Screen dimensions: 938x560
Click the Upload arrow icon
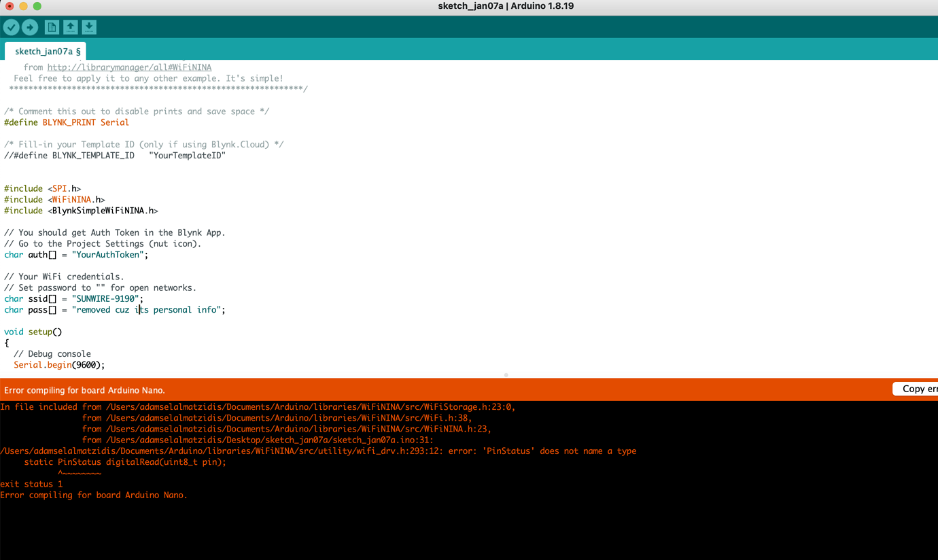point(30,27)
